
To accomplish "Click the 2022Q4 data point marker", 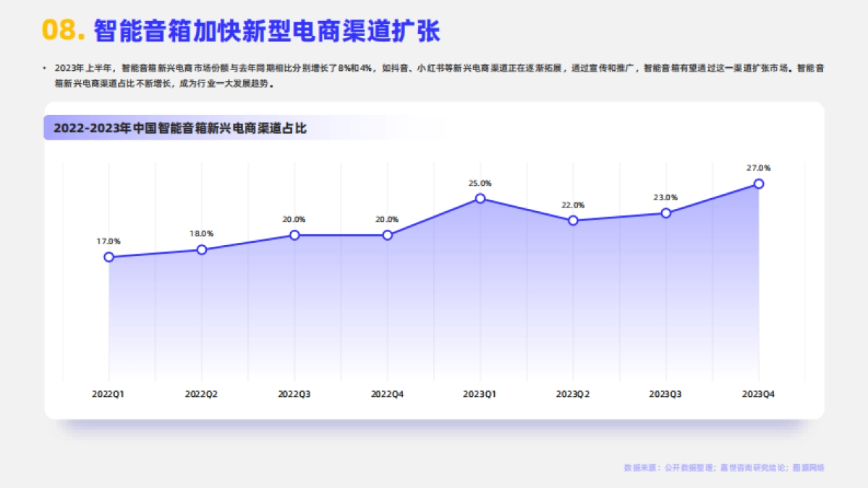I will [x=387, y=235].
